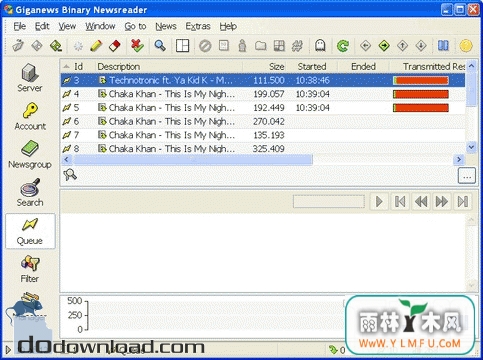Image resolution: width=483 pixels, height=360 pixels.
Task: Click the yellow smiley face toolbar icon
Action: pyautogui.click(x=466, y=46)
